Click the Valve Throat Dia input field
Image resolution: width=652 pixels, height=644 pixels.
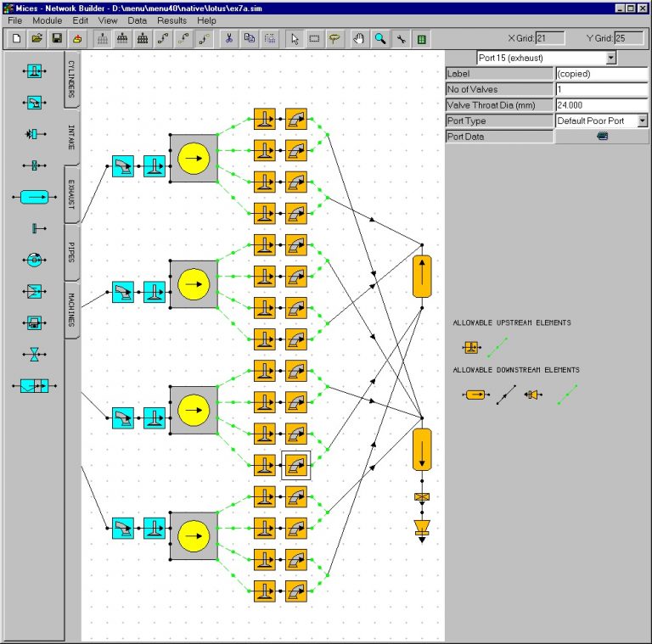[x=601, y=105]
